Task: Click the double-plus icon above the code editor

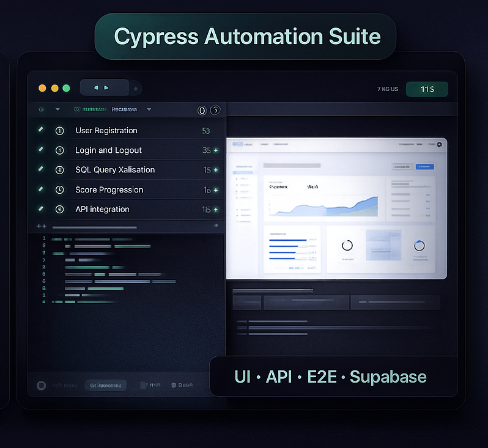Action: point(42,226)
